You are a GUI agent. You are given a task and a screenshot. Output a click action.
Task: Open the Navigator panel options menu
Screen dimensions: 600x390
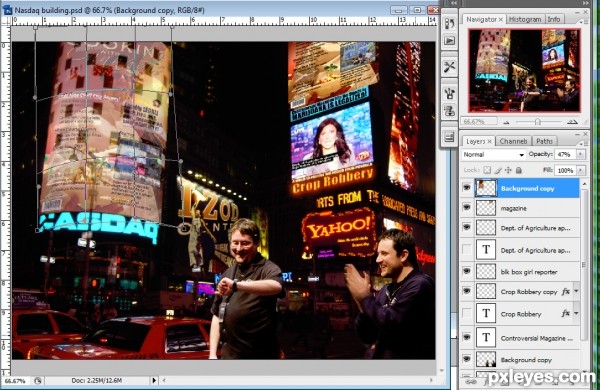click(583, 23)
